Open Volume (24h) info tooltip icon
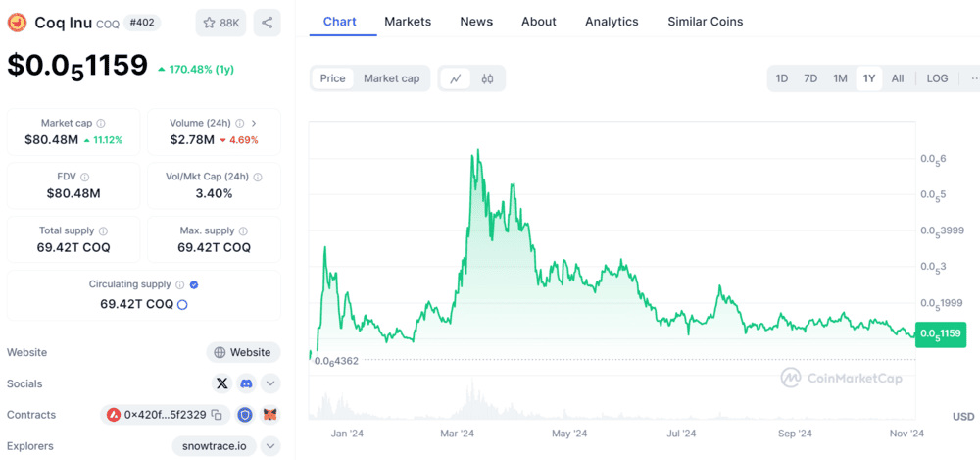The width and height of the screenshot is (980, 460). coord(239,124)
